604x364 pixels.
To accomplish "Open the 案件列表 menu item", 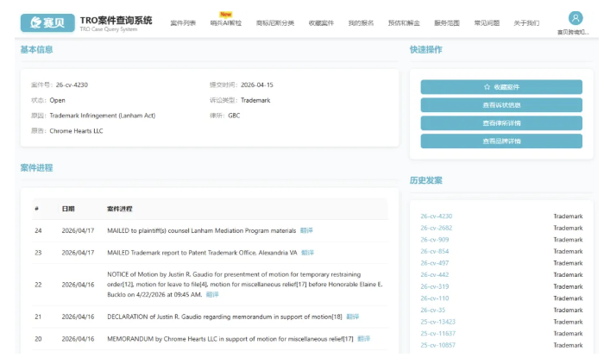I will [x=183, y=23].
